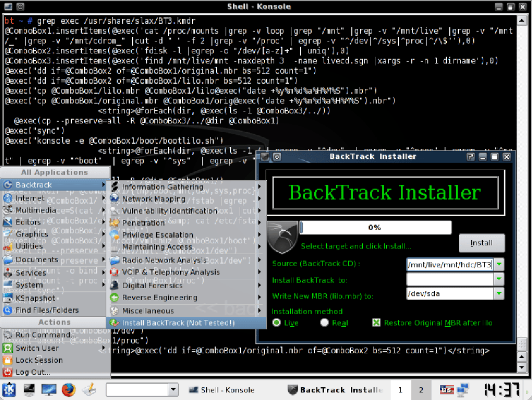Click the 0% progress bar
Viewport: 532px width, 400px height.
click(375, 227)
